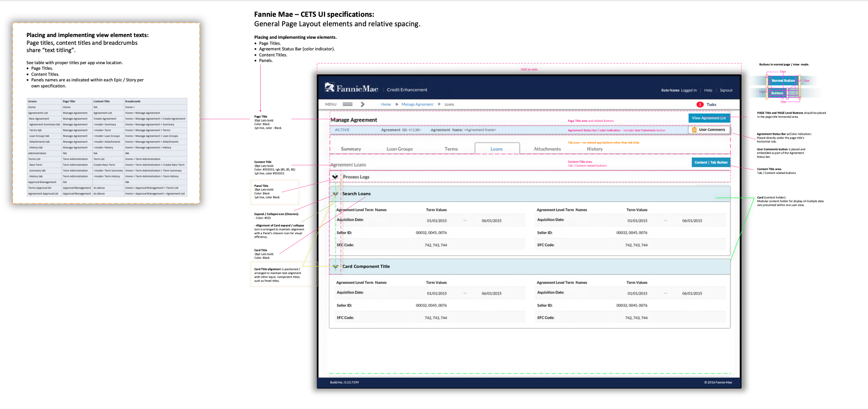Click Build No.: 0.13.7399 in footer

[x=345, y=382]
